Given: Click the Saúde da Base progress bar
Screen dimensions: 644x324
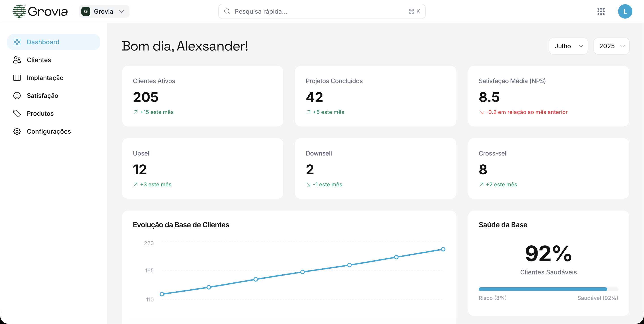Looking at the screenshot, I should point(548,289).
